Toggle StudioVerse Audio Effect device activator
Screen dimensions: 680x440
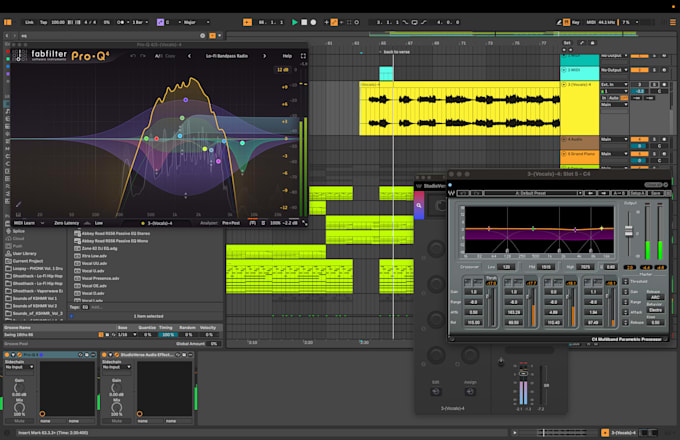coord(104,355)
